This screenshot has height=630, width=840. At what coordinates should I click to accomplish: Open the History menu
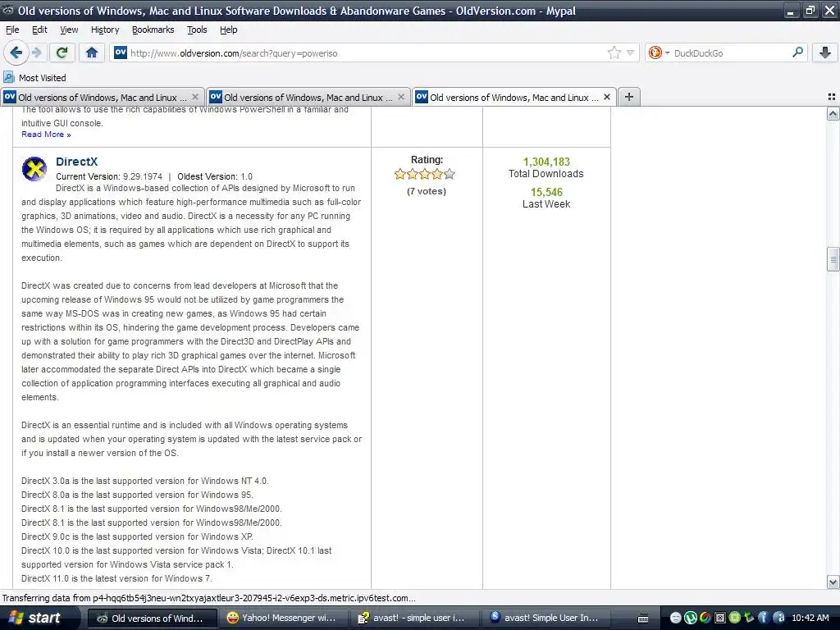[105, 30]
